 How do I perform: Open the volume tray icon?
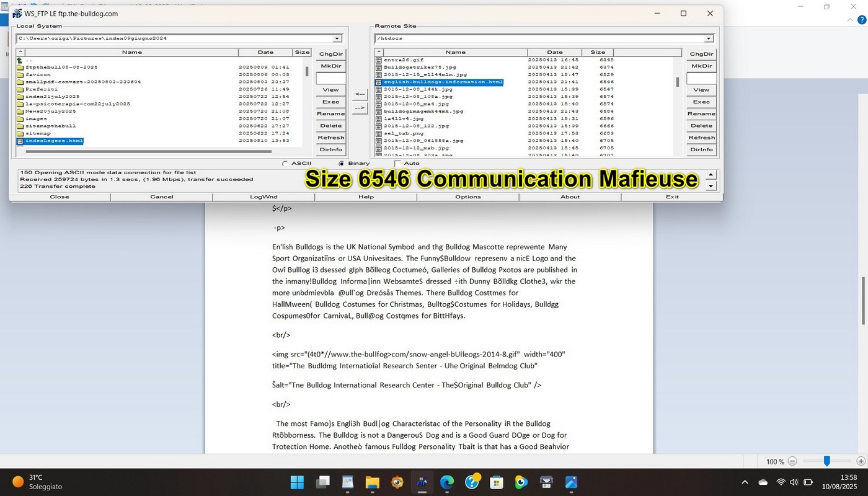[x=794, y=482]
